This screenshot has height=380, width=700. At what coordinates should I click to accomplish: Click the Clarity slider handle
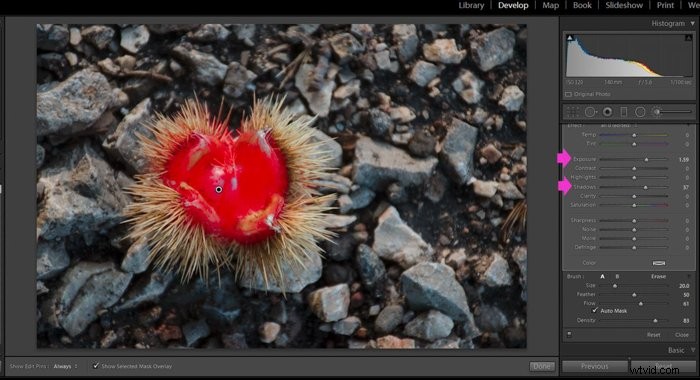coord(634,196)
